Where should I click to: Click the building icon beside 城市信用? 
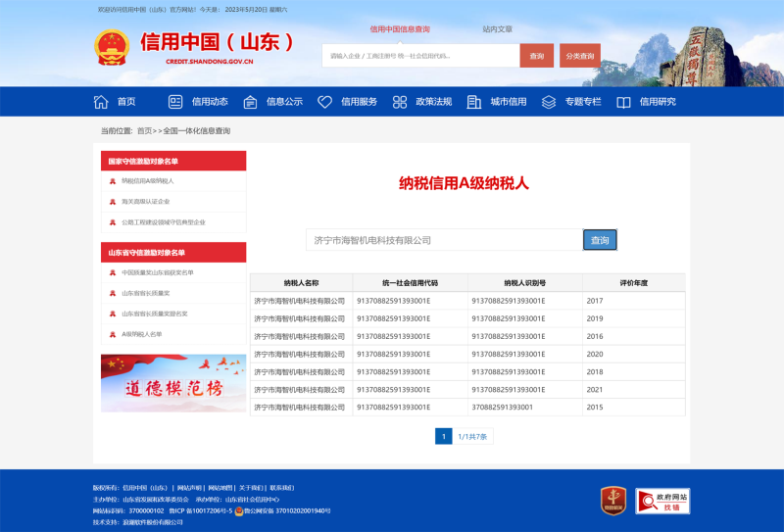474,102
